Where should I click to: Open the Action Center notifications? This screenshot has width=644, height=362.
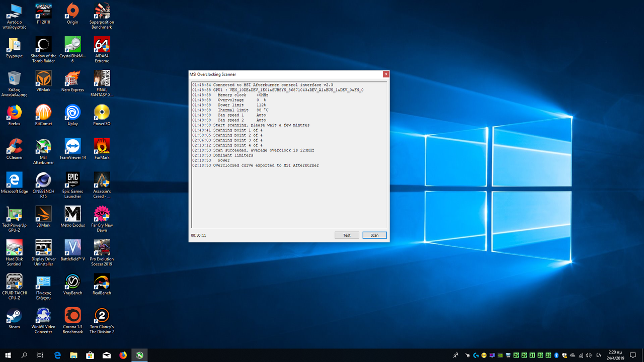634,355
